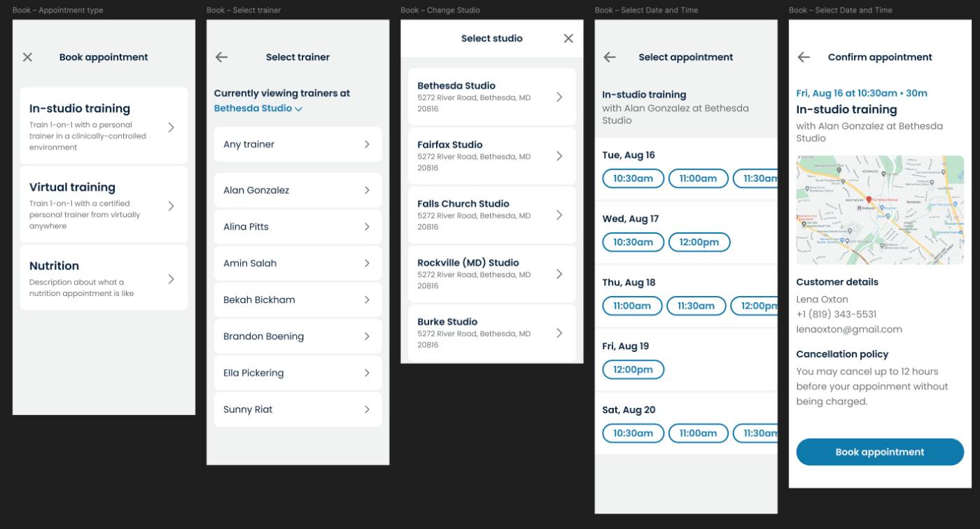This screenshot has height=529, width=980.
Task: Pick 10:30am slot on Wed, Aug 17
Action: (633, 242)
